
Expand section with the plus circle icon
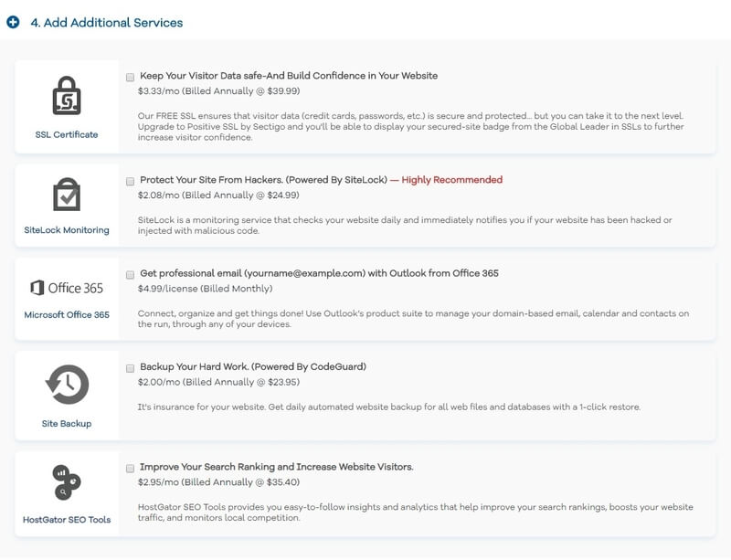point(13,22)
